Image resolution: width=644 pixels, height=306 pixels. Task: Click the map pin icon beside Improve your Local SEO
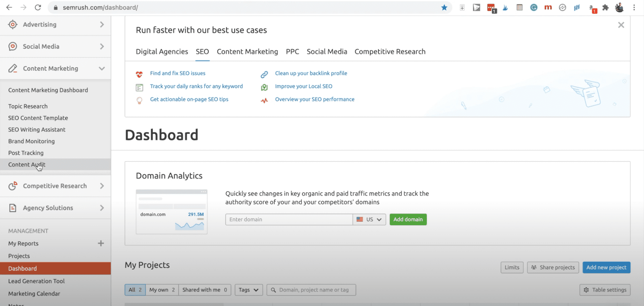(264, 87)
